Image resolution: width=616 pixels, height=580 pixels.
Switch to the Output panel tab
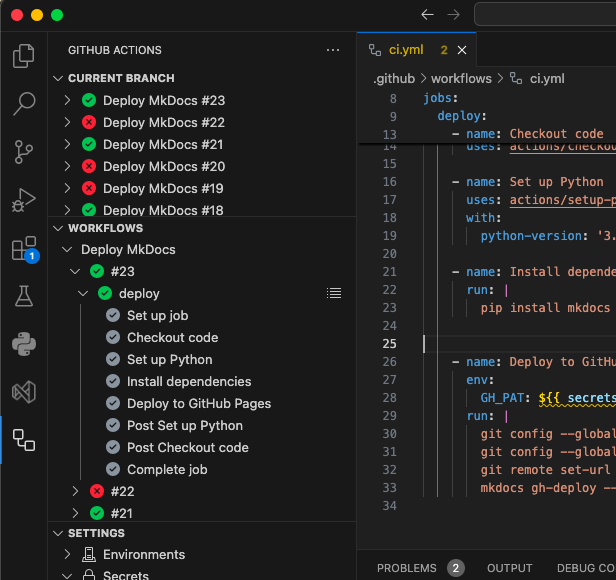(x=510, y=568)
